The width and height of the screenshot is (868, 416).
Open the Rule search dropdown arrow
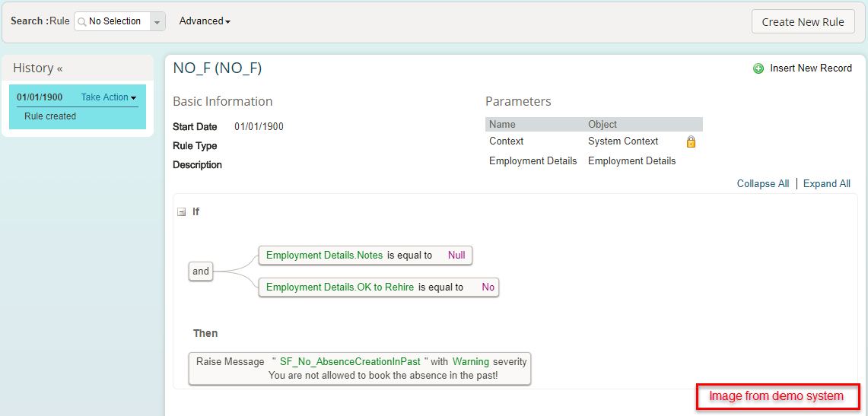click(x=157, y=21)
